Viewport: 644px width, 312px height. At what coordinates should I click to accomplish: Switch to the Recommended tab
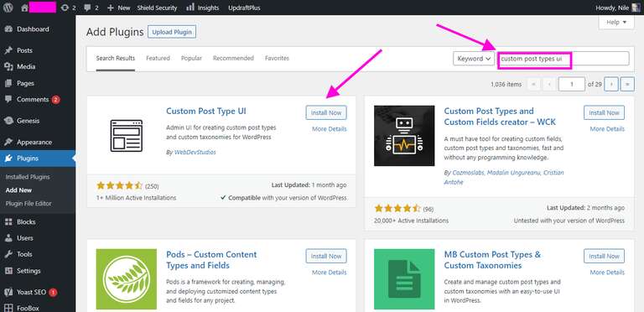(233, 59)
